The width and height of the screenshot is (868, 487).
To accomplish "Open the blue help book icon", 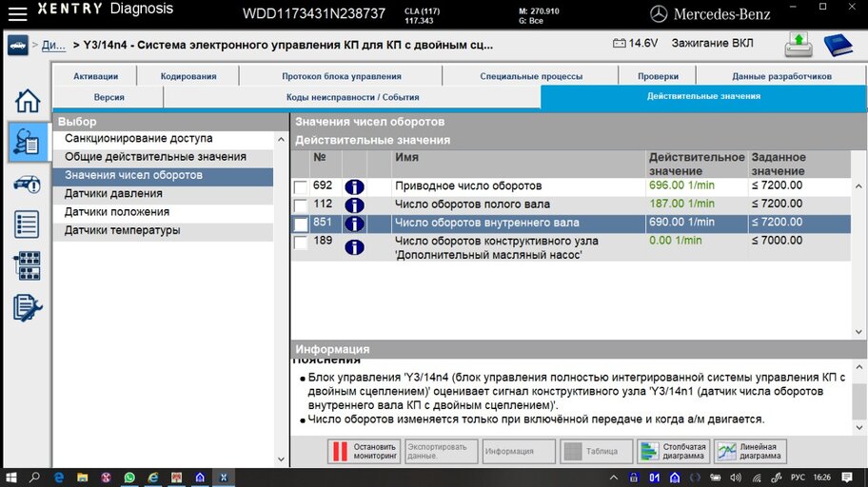I will click(838, 45).
